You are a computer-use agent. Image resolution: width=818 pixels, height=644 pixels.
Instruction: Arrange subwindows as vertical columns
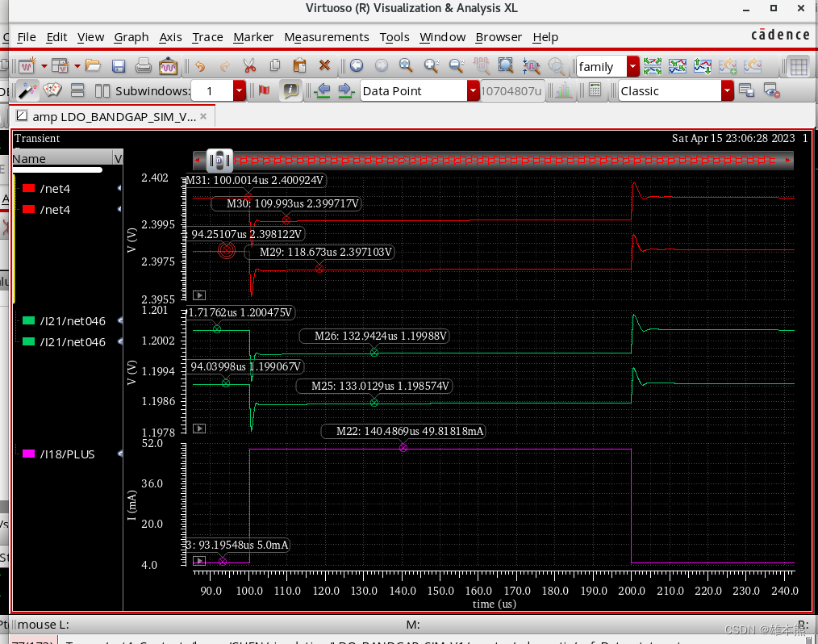click(102, 91)
